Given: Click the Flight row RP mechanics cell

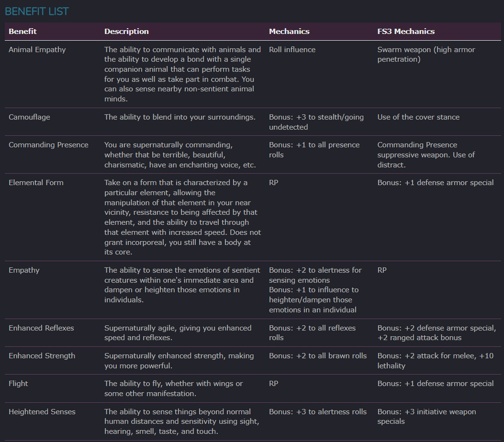Looking at the screenshot, I should (272, 383).
